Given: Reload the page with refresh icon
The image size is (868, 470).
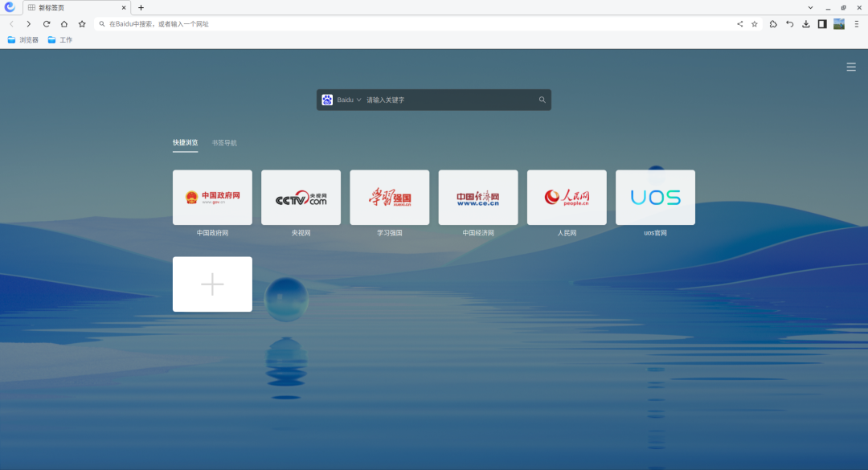Looking at the screenshot, I should tap(47, 24).
